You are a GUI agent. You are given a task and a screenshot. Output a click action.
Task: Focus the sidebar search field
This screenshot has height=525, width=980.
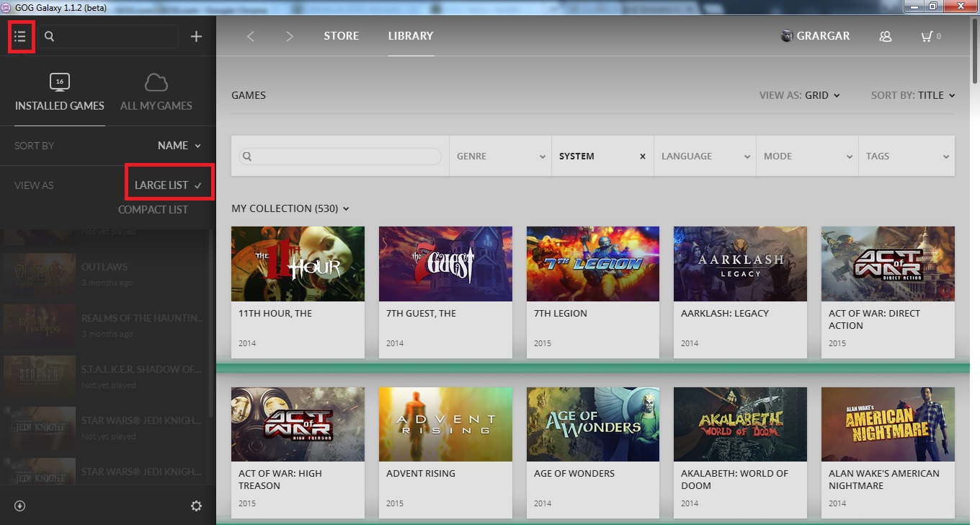(110, 36)
